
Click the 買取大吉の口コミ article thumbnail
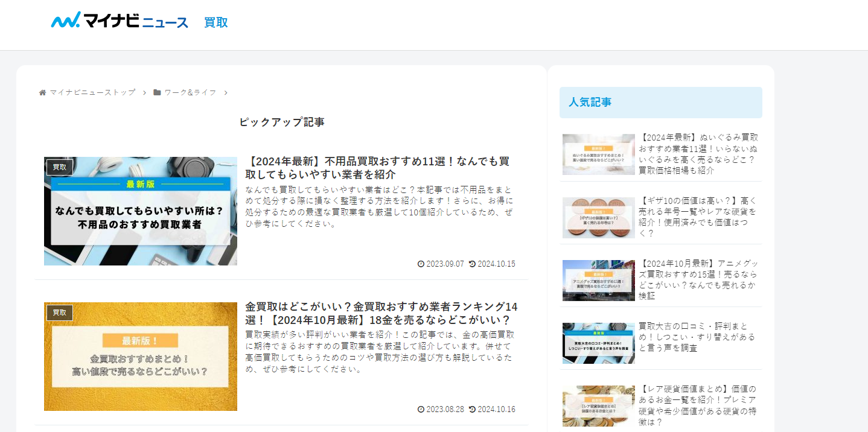(598, 343)
